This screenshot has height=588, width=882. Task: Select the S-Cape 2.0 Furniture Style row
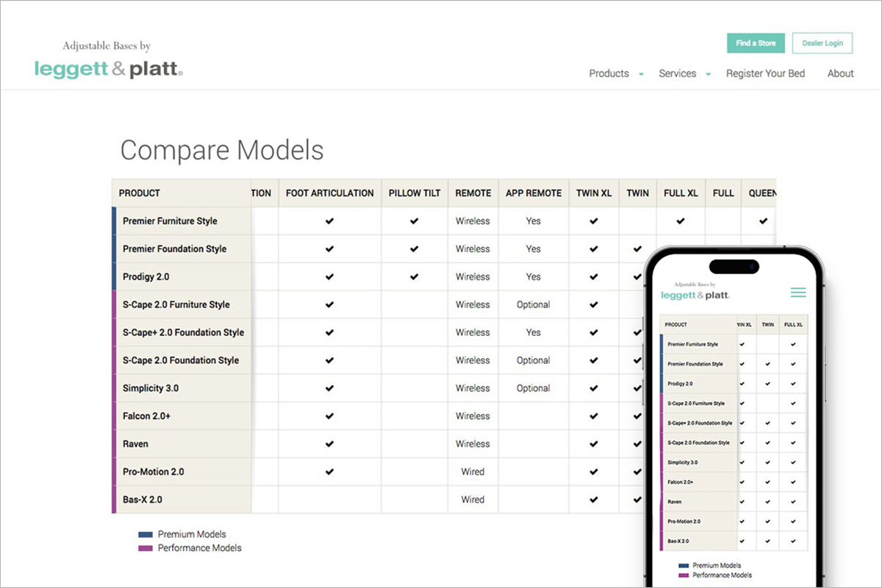coord(176,305)
